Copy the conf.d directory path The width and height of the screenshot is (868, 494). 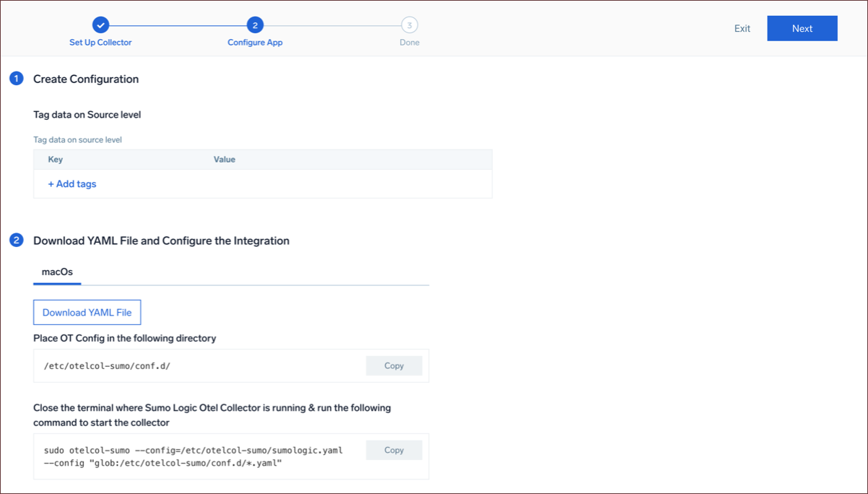(x=394, y=366)
